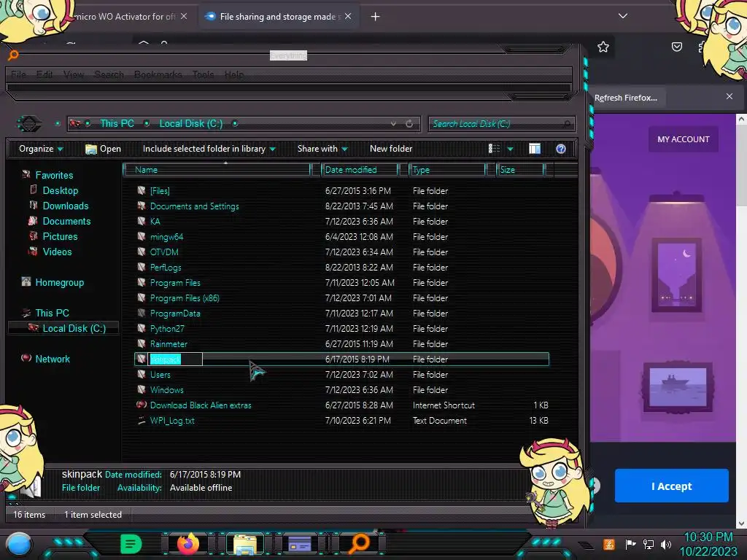Sort by the Type column header
The height and width of the screenshot is (560, 747).
(447, 170)
